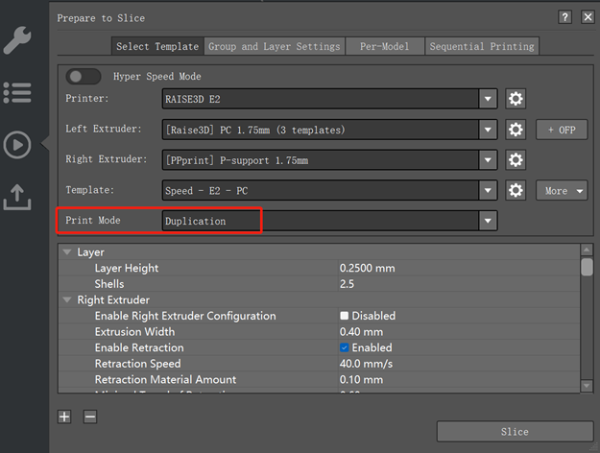The image size is (600, 453).
Task: Click the Slice button
Action: (513, 432)
